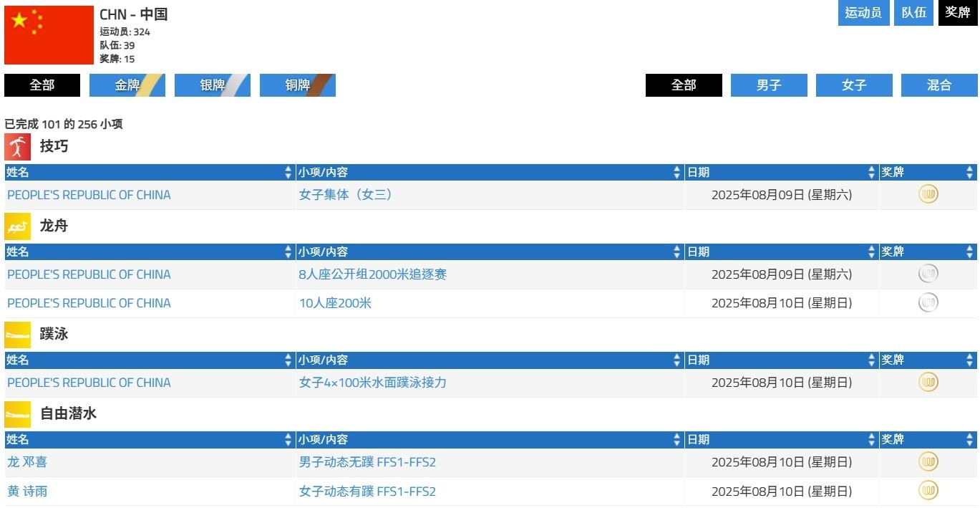Click silver medal icon for 10人座200米
The image size is (980, 508).
(928, 302)
